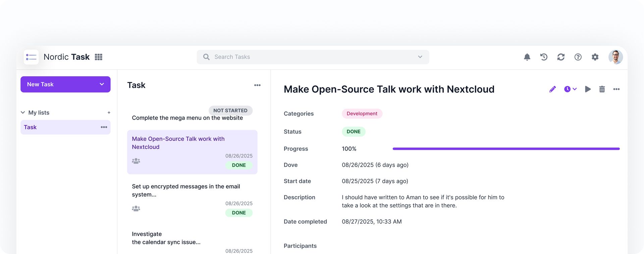The image size is (644, 254).
Task: Click the NOT STARTED status badge
Action: (230, 111)
